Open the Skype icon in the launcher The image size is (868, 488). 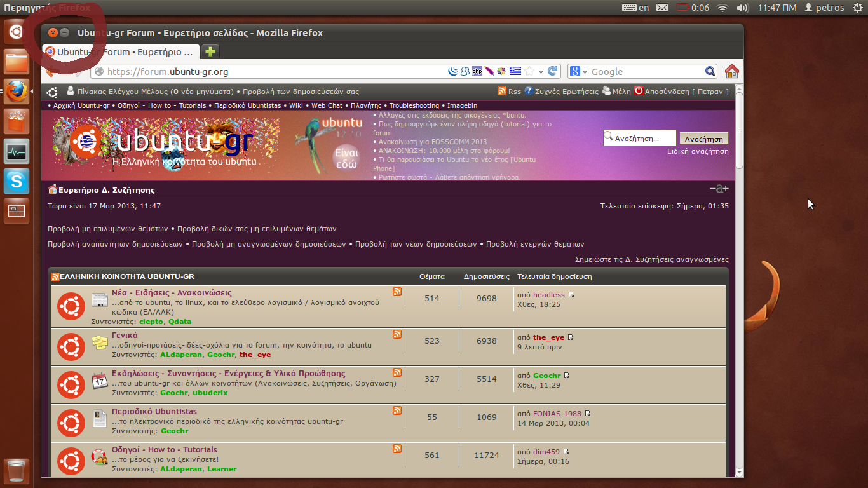17,182
